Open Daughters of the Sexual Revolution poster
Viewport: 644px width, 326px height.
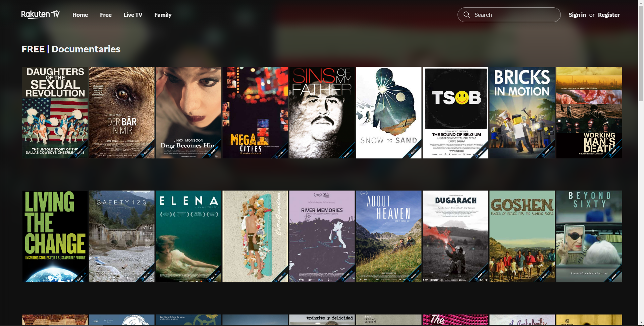[x=55, y=112]
